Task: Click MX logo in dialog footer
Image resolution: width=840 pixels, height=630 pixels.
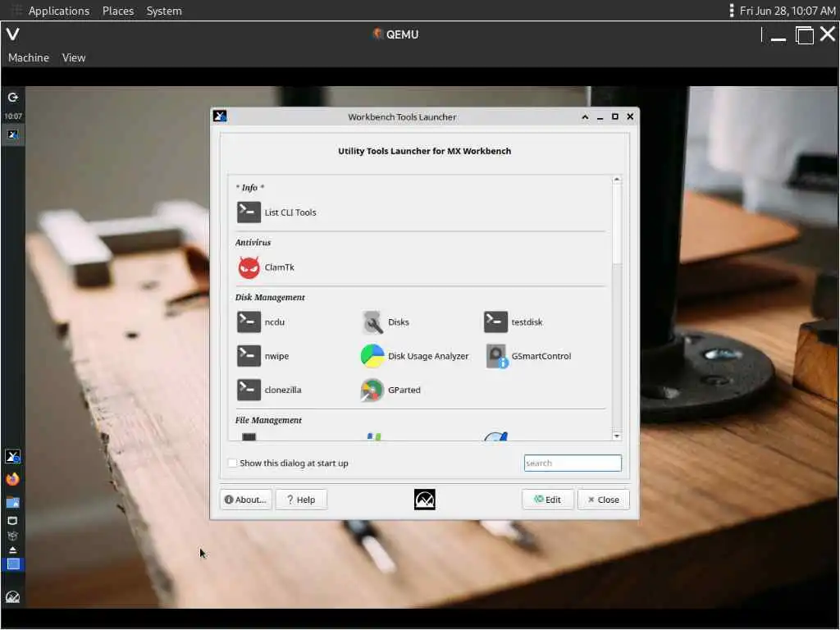Action: (x=424, y=500)
